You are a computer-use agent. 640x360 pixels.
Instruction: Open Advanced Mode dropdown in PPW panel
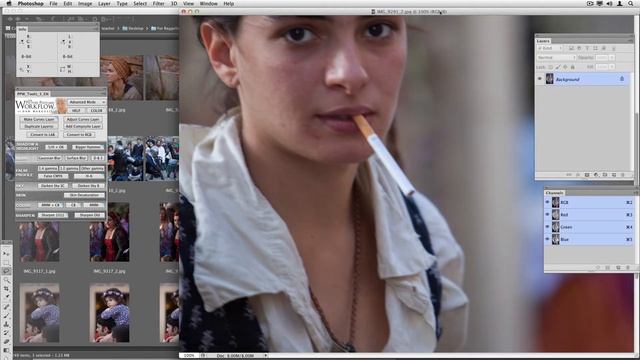[87, 102]
